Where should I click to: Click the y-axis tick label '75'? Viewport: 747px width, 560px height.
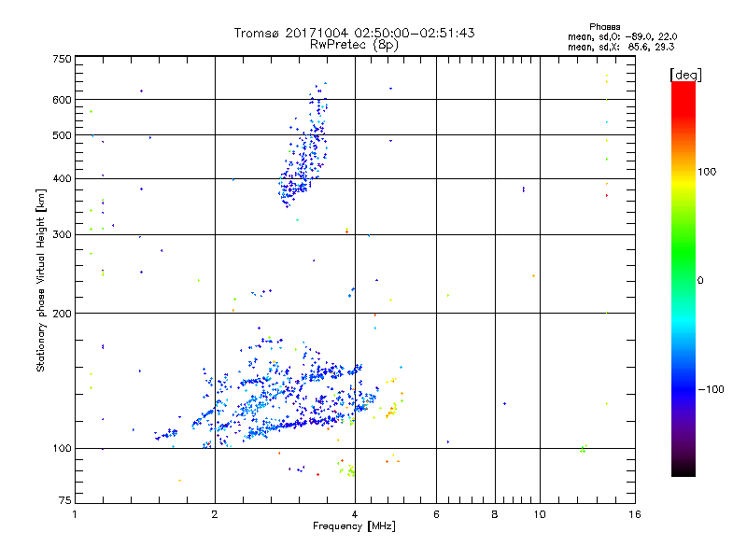(65, 500)
